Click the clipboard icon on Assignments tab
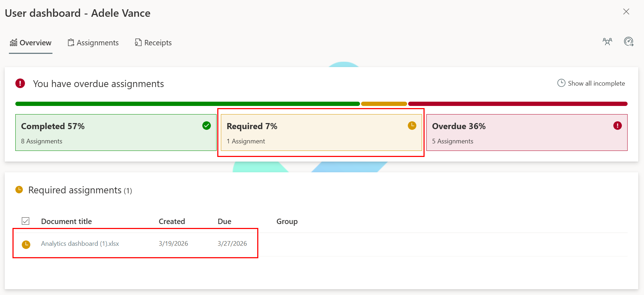Image resolution: width=644 pixels, height=295 pixels. pyautogui.click(x=70, y=42)
